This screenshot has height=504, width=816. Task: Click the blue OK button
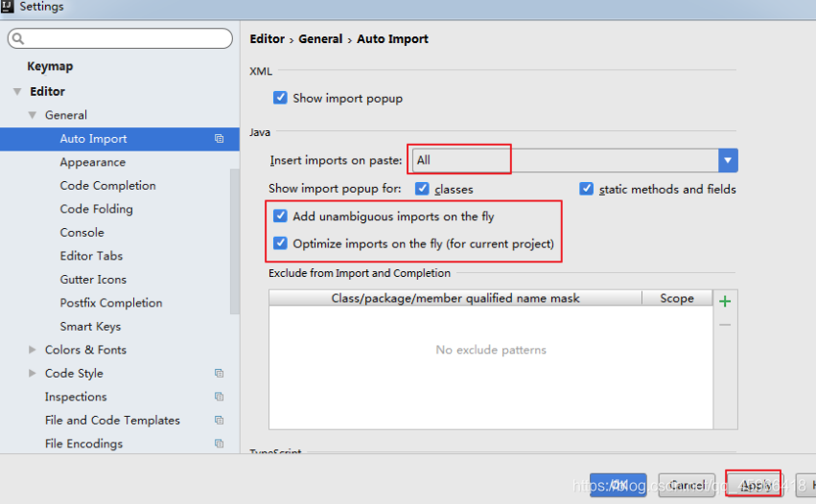click(x=618, y=485)
